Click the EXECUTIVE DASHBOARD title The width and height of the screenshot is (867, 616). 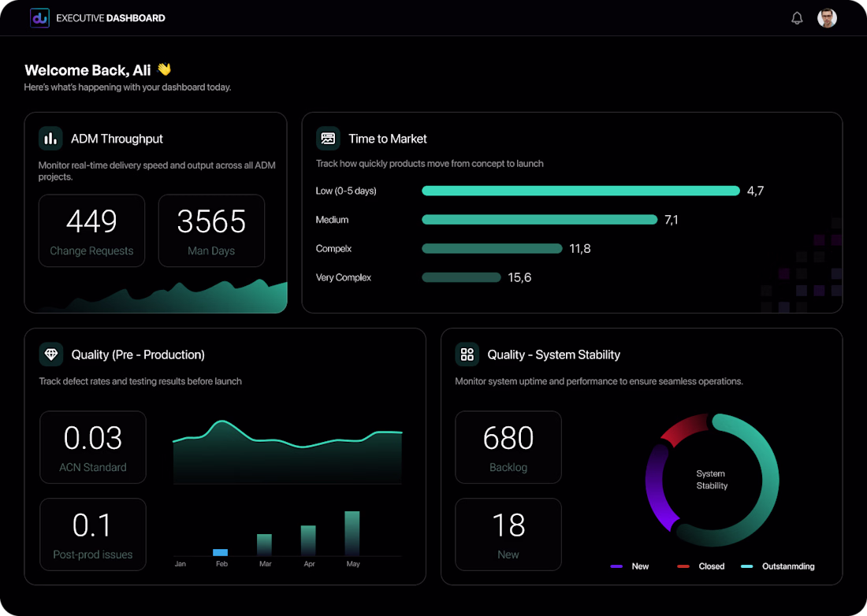click(110, 18)
